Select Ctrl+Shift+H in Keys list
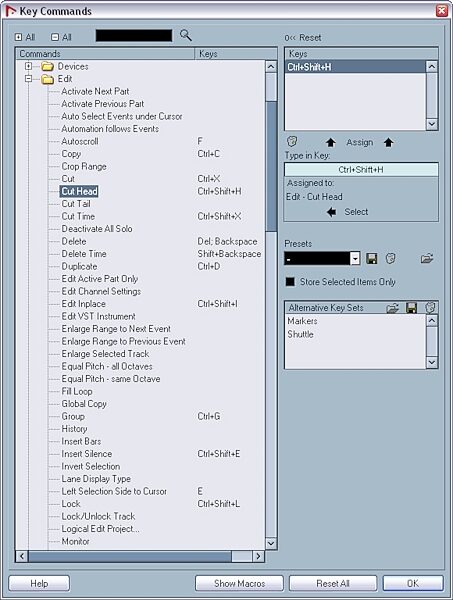453x600 pixels. click(355, 67)
